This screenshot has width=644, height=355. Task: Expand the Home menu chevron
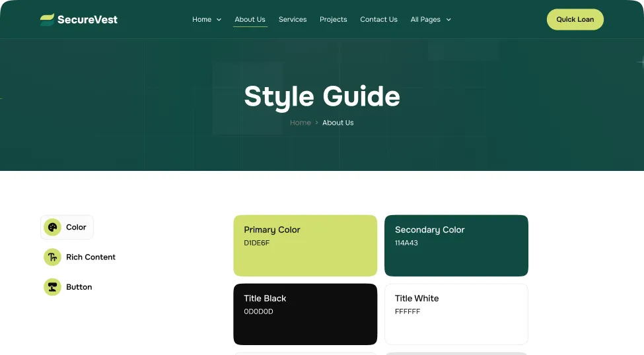[219, 19]
